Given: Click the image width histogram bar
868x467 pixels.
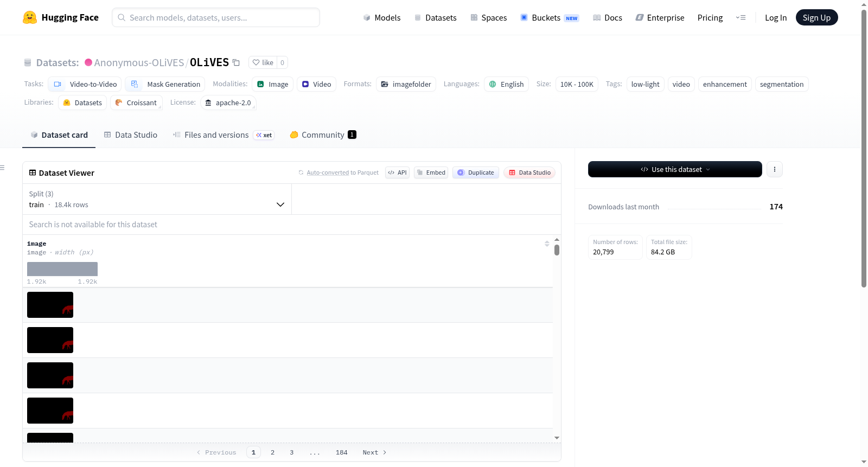Looking at the screenshot, I should coord(62,269).
